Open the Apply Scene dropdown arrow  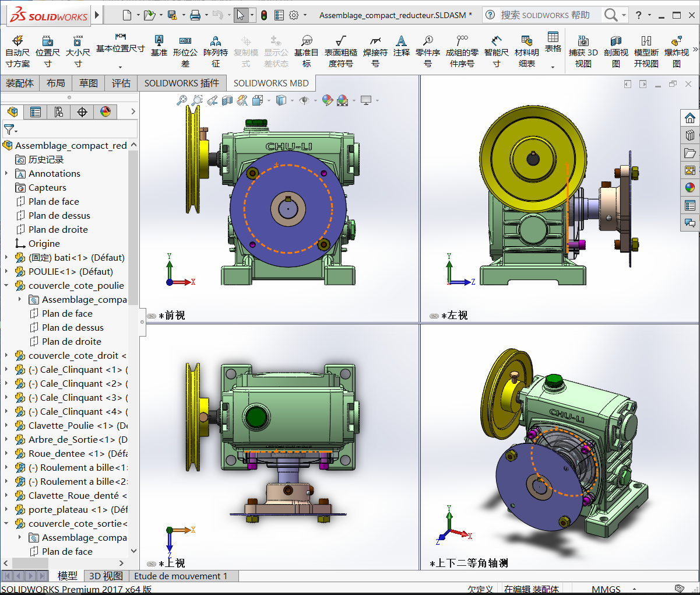coord(353,100)
